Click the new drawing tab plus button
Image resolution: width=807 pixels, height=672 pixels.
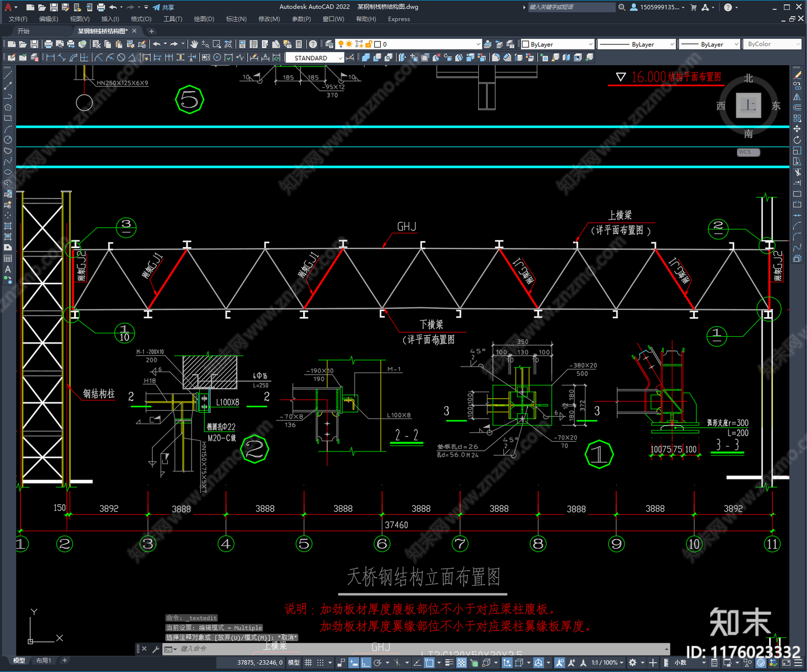tap(151, 31)
